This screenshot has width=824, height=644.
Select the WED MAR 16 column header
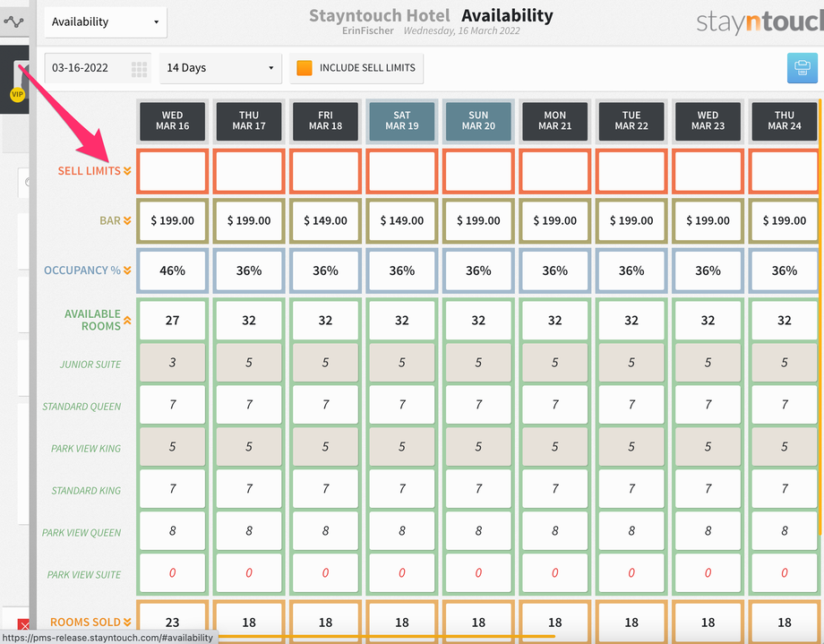point(172,121)
